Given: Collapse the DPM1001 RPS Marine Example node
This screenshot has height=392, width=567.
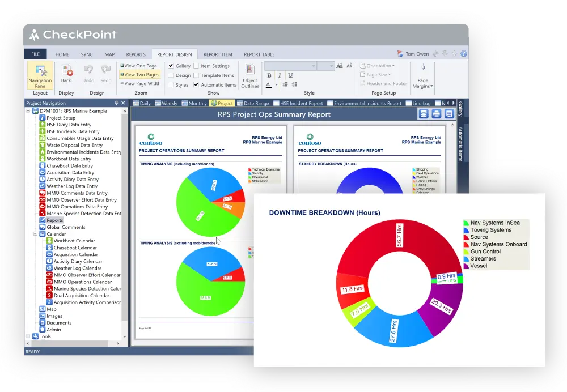Looking at the screenshot, I should (28, 111).
